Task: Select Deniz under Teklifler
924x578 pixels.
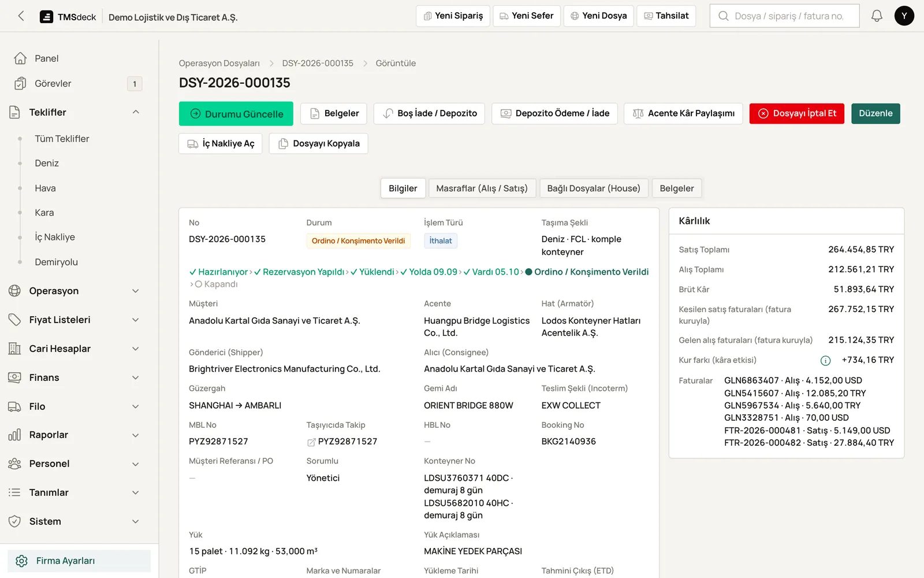Action: (x=47, y=164)
